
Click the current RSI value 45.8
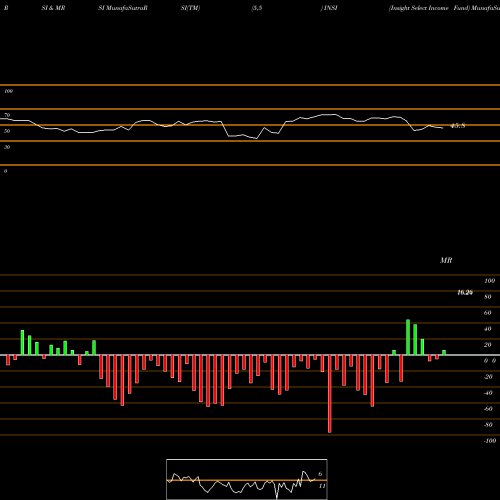coord(458,126)
